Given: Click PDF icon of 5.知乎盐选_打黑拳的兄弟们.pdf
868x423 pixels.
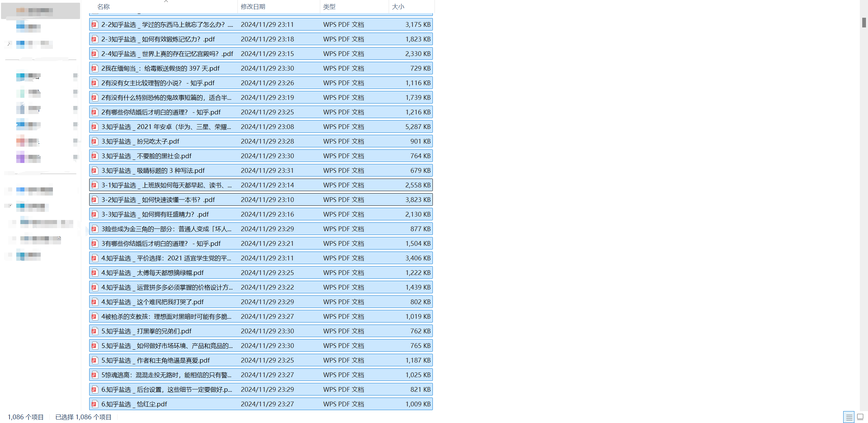Looking at the screenshot, I should [x=95, y=331].
